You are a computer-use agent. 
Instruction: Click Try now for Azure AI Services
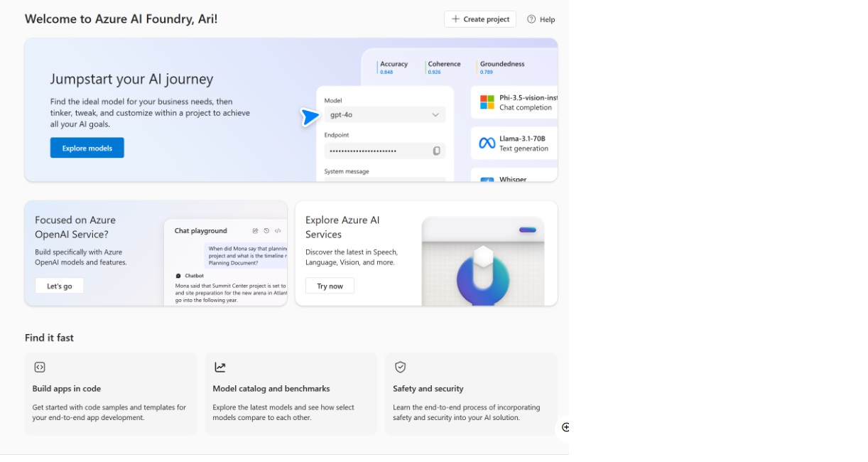coord(330,286)
